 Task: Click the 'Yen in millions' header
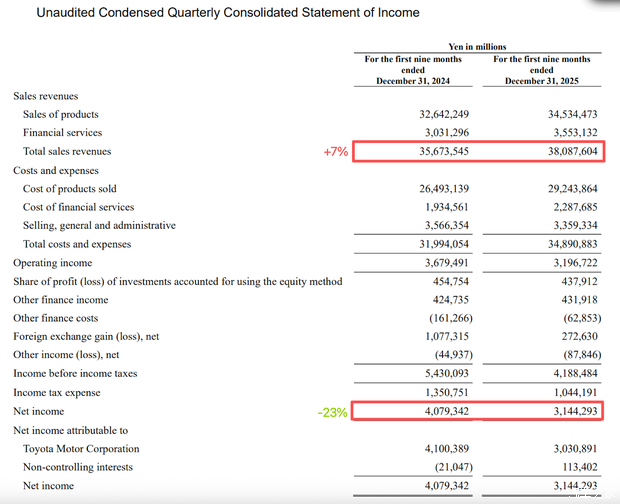point(477,46)
